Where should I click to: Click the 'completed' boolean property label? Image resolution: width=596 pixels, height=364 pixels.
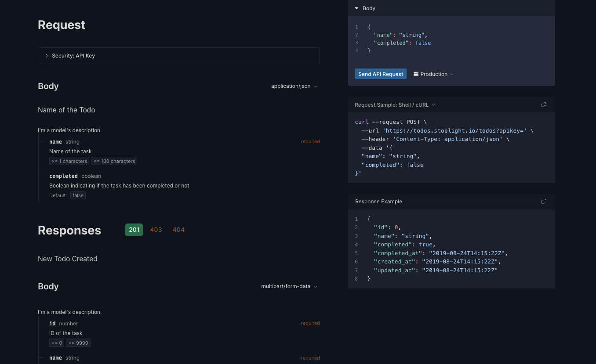tap(63, 176)
